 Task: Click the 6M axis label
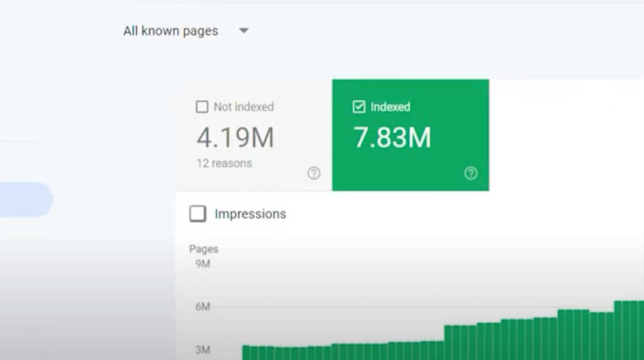click(x=203, y=307)
